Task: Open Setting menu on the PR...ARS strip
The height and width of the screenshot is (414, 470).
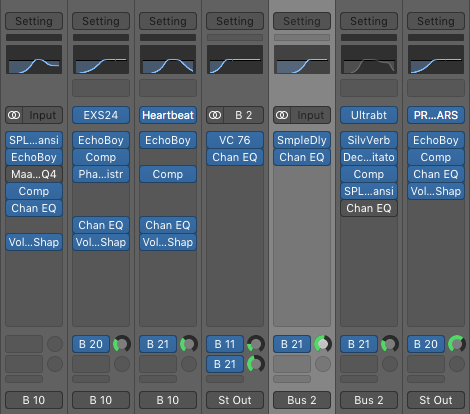Action: pyautogui.click(x=436, y=21)
